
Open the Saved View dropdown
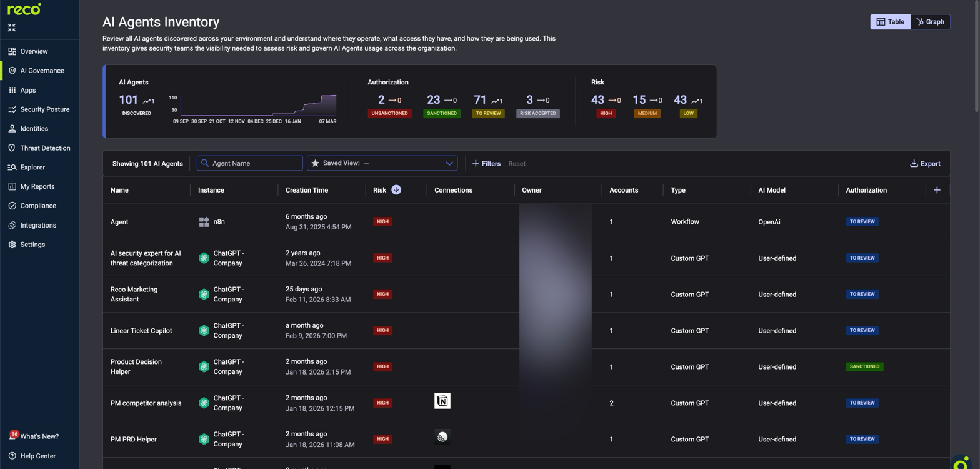tap(382, 163)
